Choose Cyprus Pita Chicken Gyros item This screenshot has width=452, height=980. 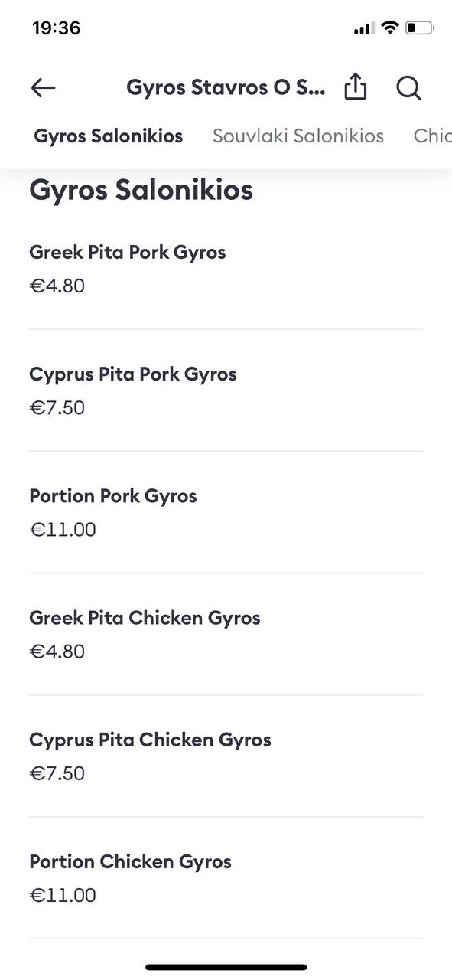pos(226,756)
